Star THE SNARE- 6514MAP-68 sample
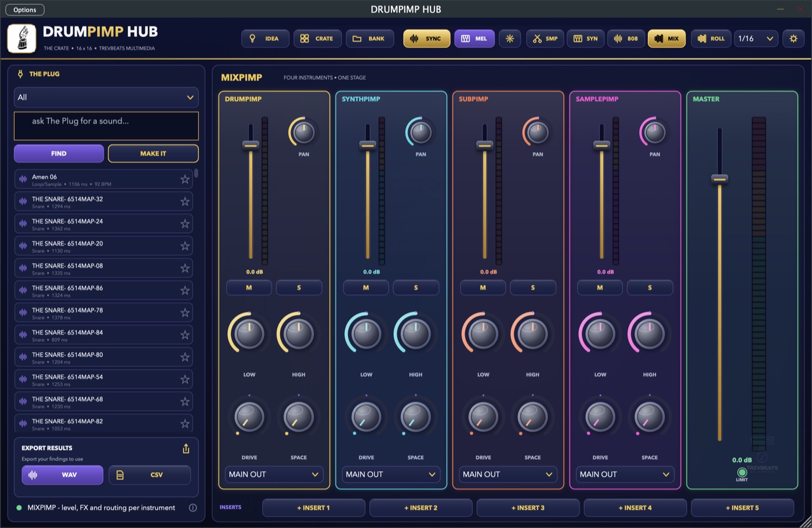The height and width of the screenshot is (528, 812). point(185,402)
